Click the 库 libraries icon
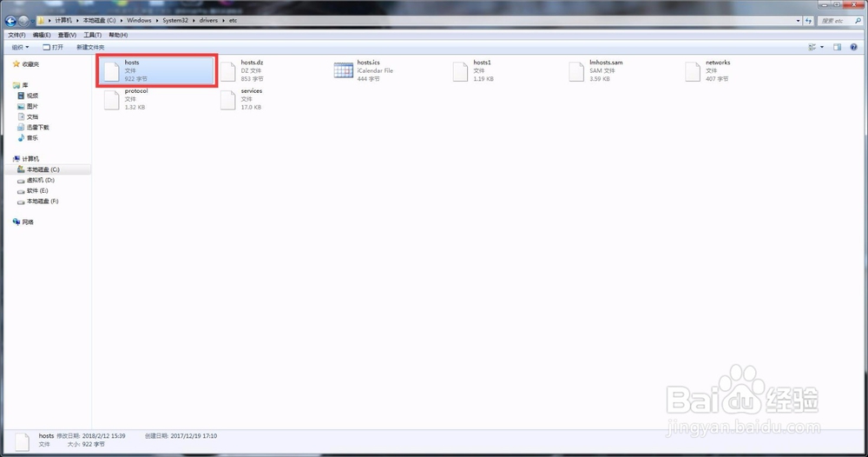 (x=16, y=85)
